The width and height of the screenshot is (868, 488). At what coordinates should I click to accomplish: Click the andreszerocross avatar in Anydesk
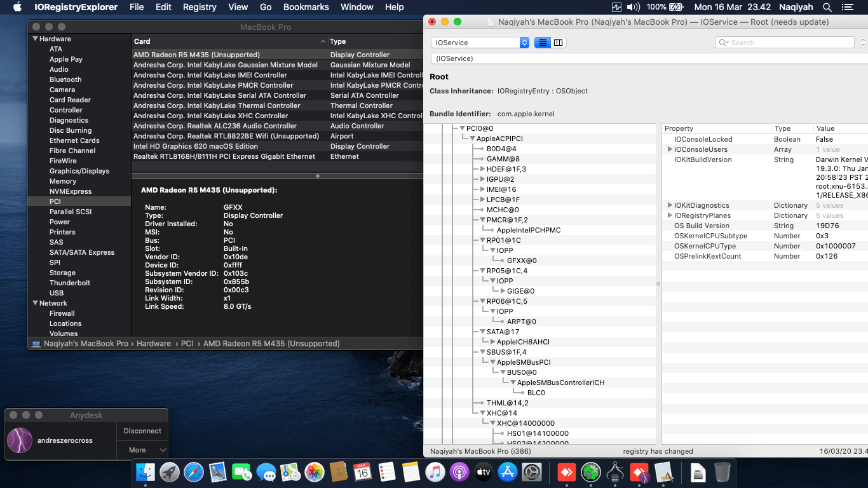[19, 440]
